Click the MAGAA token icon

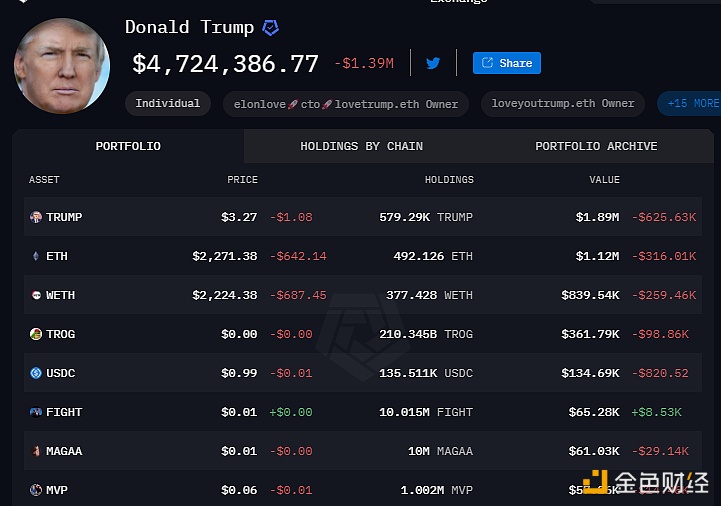point(36,451)
